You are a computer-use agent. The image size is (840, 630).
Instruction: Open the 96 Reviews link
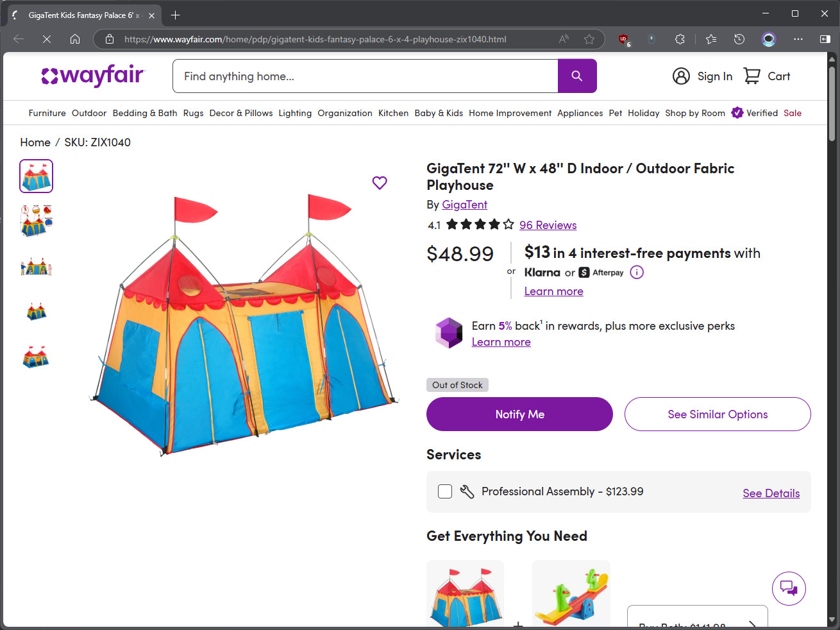click(548, 225)
